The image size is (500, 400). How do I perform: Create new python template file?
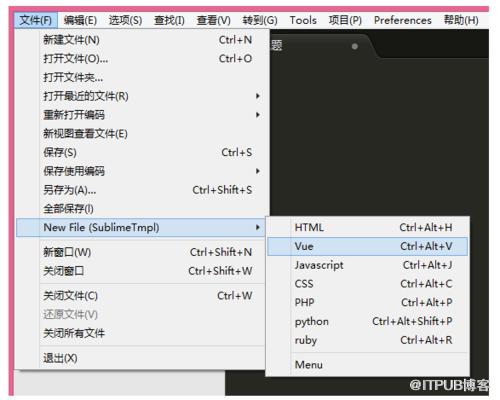coord(368,321)
